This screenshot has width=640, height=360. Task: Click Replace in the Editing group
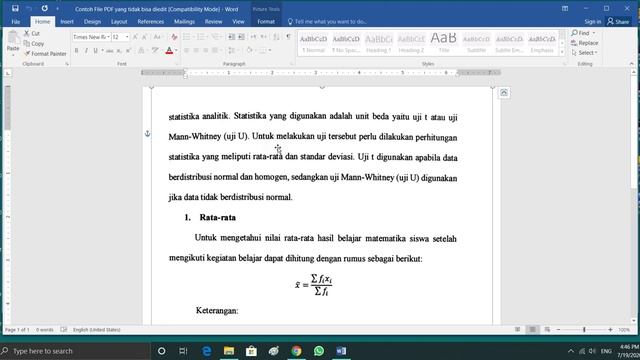tap(585, 43)
